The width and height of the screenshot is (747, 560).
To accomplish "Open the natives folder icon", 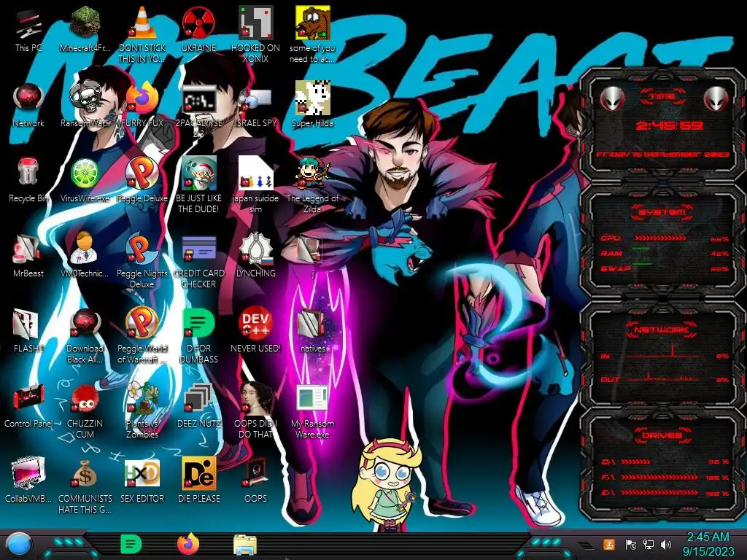I will click(x=312, y=324).
